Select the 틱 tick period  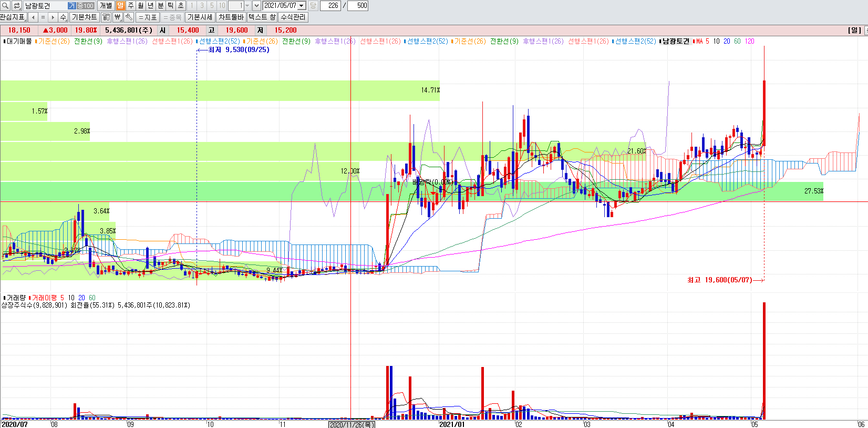(171, 5)
